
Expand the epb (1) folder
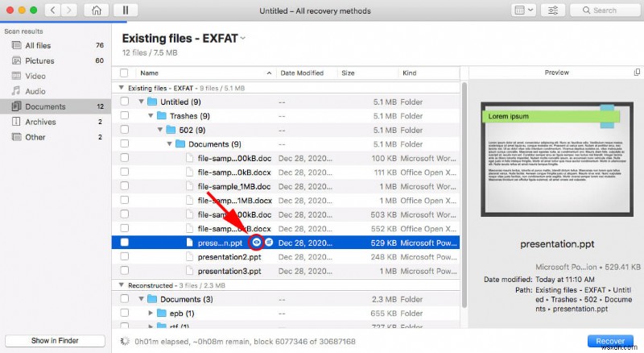tap(151, 313)
